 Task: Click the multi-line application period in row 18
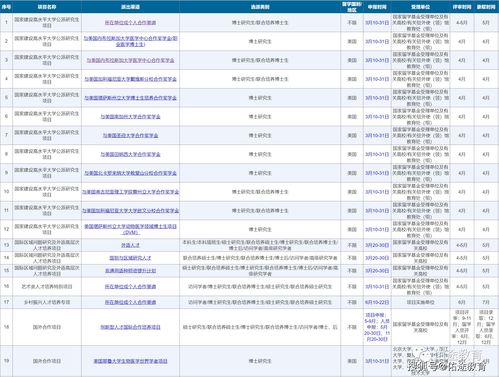pyautogui.click(x=377, y=327)
